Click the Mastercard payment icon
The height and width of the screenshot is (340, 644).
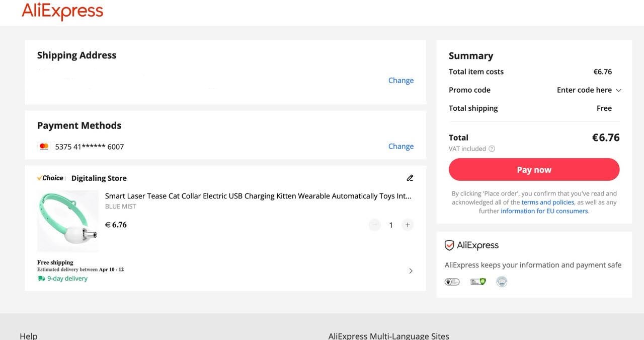(x=44, y=147)
